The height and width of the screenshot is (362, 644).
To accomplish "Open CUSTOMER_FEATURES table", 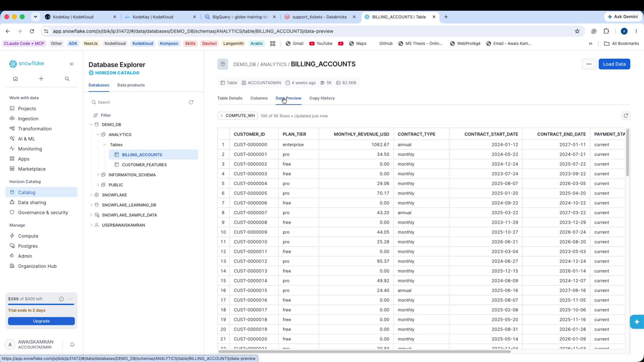I will [144, 165].
